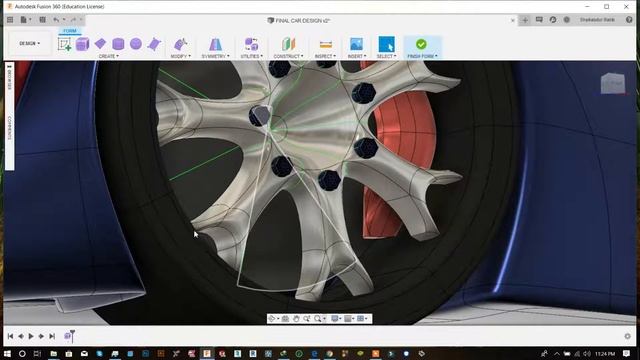640x360 pixels.
Task: Expand the SYMMETRY menu
Action: coord(216,56)
